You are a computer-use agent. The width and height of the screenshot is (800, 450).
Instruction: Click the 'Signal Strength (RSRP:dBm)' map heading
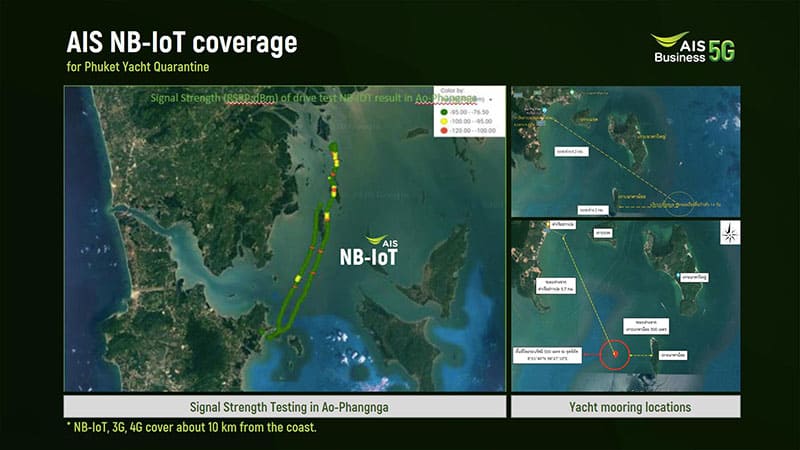pos(313,97)
